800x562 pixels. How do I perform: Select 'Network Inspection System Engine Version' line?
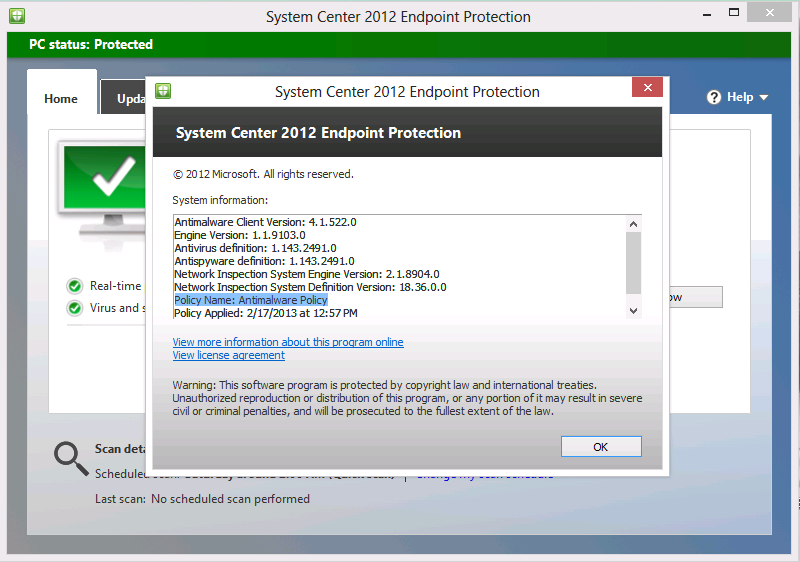(307, 274)
